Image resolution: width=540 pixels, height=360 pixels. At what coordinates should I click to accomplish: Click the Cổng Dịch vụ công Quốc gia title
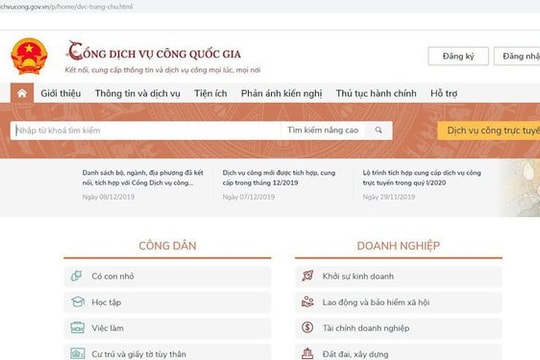coord(154,52)
